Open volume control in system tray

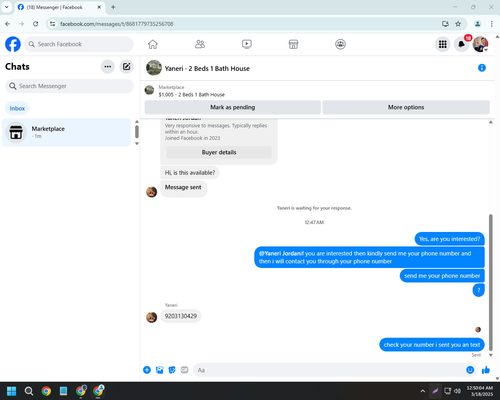(457, 391)
